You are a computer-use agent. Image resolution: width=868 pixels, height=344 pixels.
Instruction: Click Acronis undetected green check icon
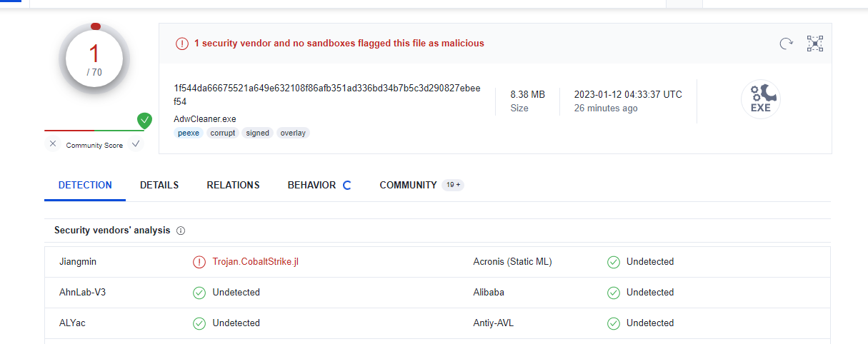click(613, 262)
